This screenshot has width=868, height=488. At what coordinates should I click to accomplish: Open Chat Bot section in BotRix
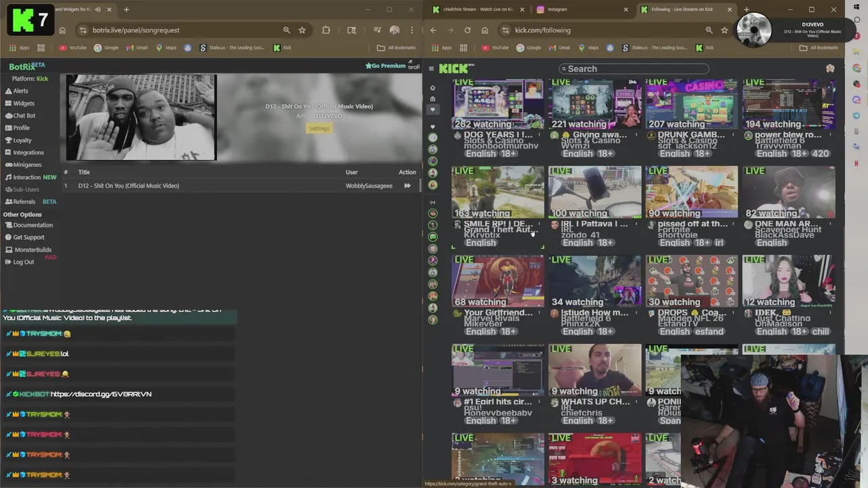point(20,115)
